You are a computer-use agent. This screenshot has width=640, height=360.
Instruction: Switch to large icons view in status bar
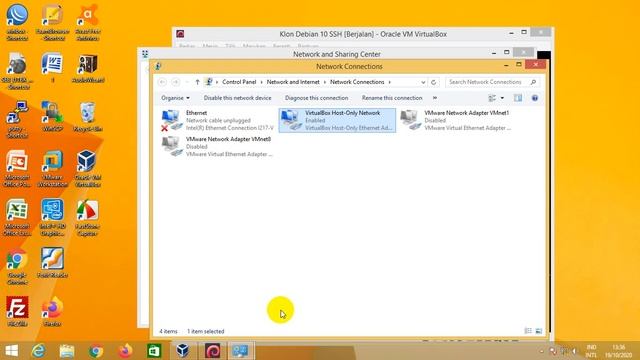[538, 331]
